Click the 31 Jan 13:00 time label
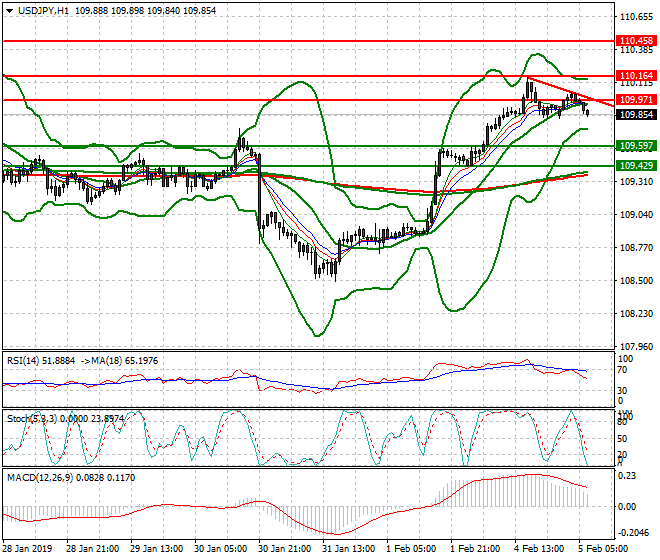 (x=348, y=549)
